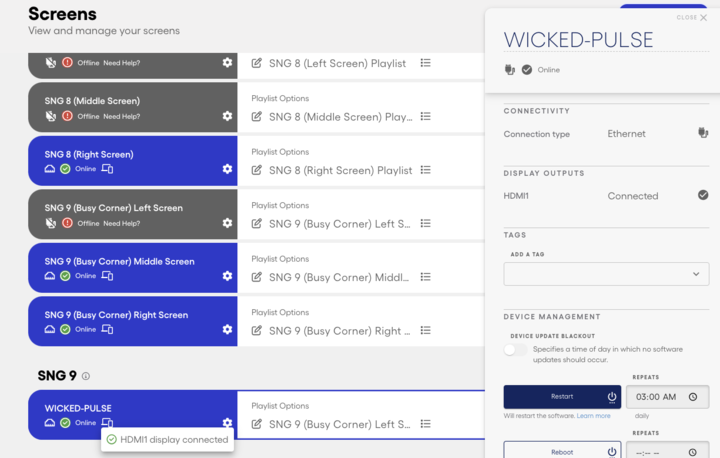Viewport: 720px width, 458px height.
Task: Open list icon for SNG 8 (Middle Screen) playlist
Action: [426, 116]
